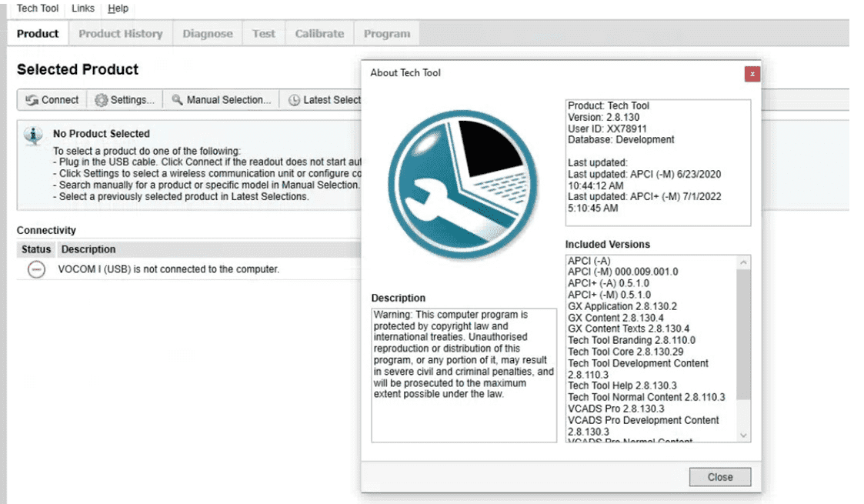Click scroll up arrow in Included Versions
864x504 pixels.
coord(743,262)
